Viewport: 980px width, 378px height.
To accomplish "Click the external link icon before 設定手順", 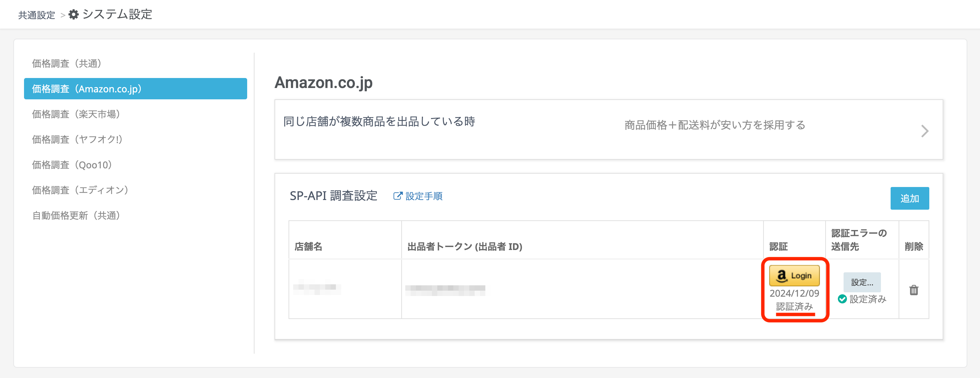I will (397, 196).
